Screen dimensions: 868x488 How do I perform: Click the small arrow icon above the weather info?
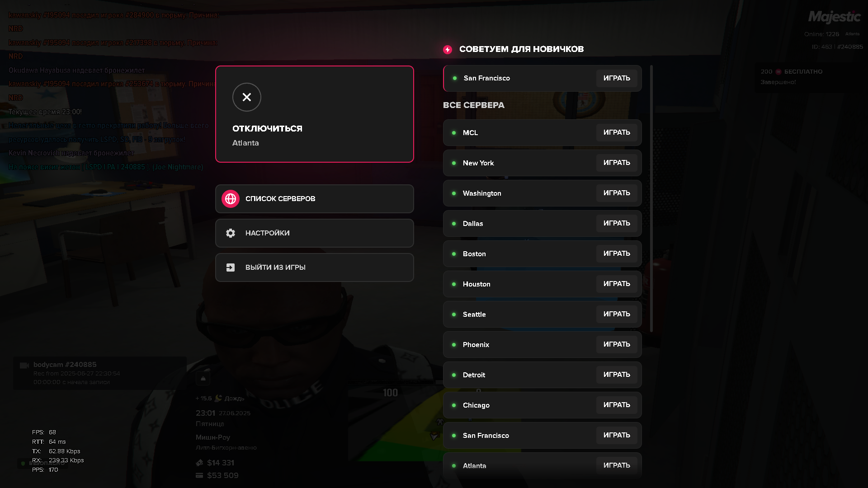pyautogui.click(x=203, y=378)
